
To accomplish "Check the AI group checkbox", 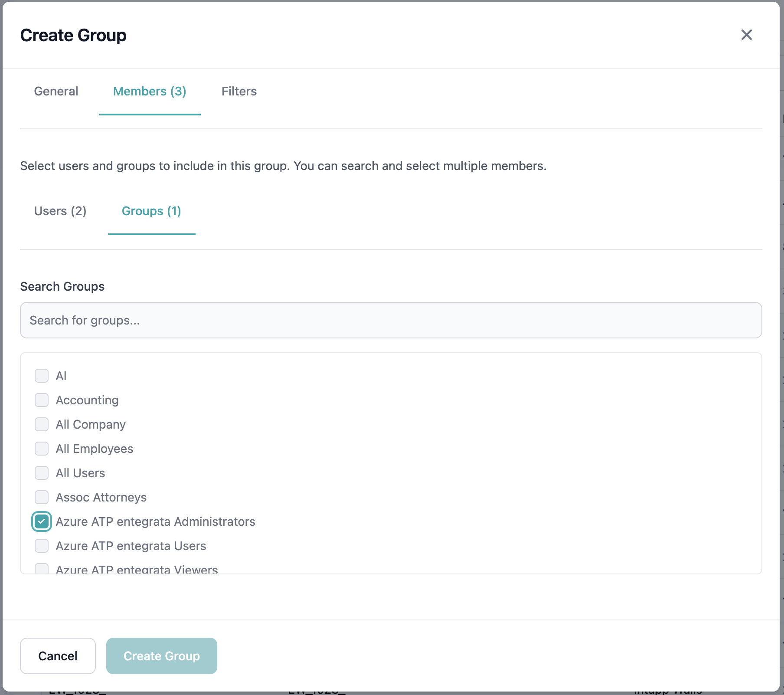I will click(42, 376).
